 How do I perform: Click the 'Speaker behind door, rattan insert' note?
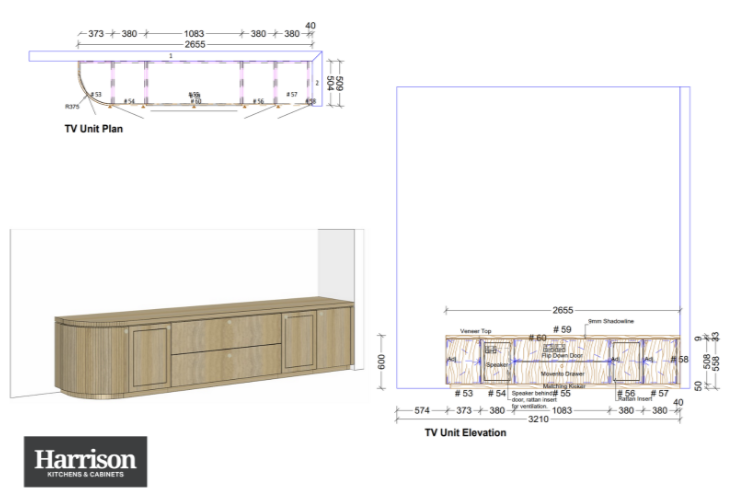[x=532, y=400]
